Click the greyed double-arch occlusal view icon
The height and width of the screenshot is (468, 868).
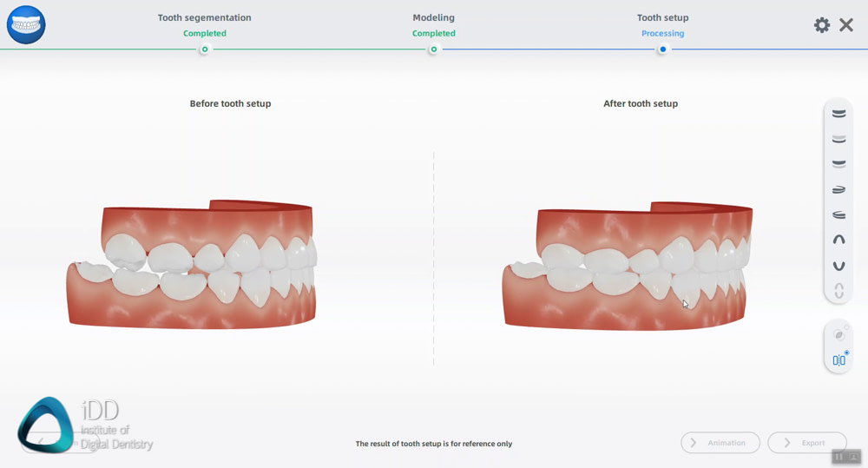(838, 292)
